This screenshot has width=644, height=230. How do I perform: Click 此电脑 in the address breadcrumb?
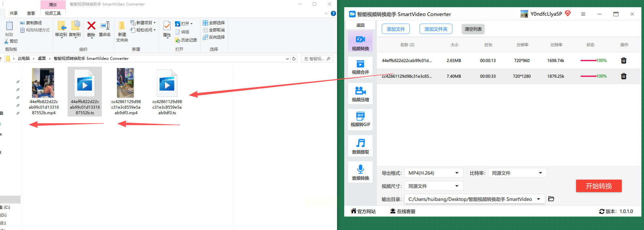[x=24, y=59]
